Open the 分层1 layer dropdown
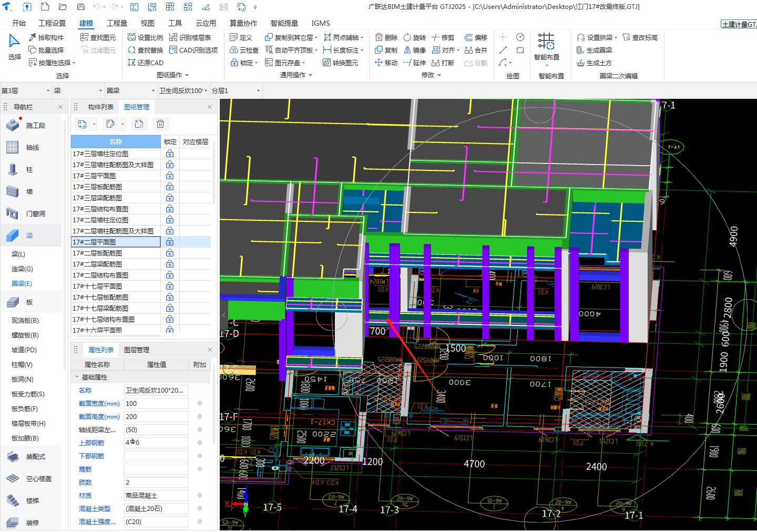The height and width of the screenshot is (532, 757). click(x=236, y=90)
